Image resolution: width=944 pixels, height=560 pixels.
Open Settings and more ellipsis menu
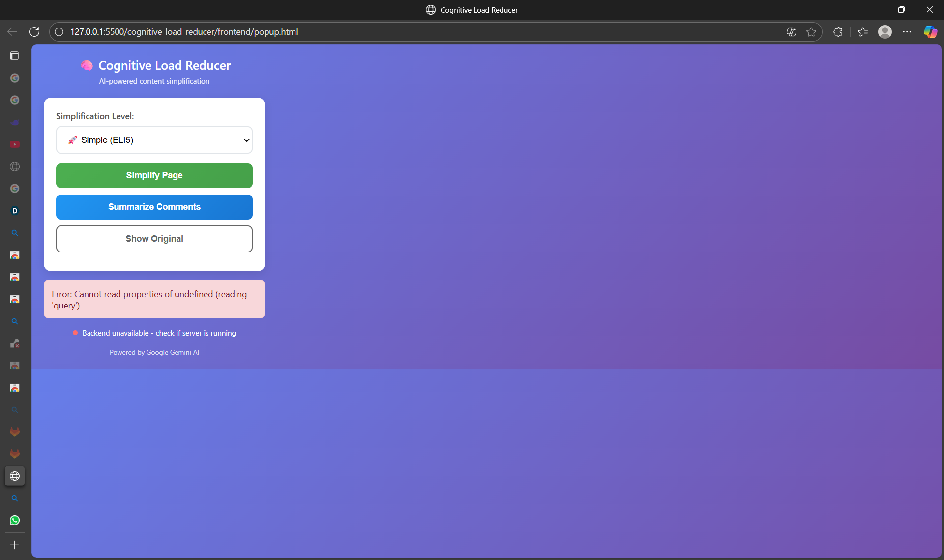[907, 32]
